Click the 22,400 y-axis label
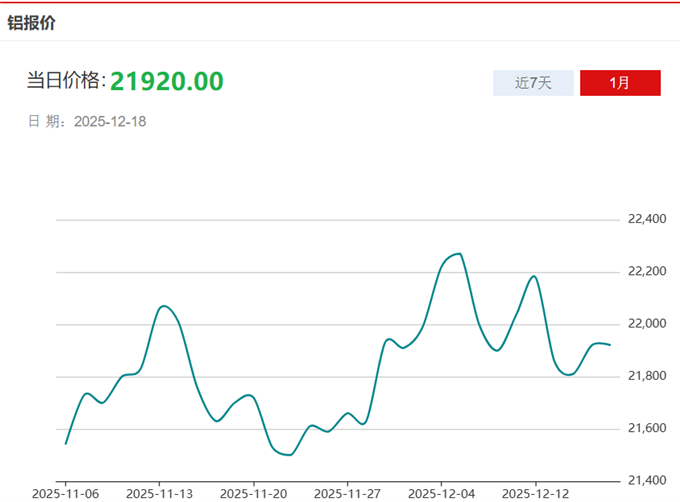 [x=646, y=219]
